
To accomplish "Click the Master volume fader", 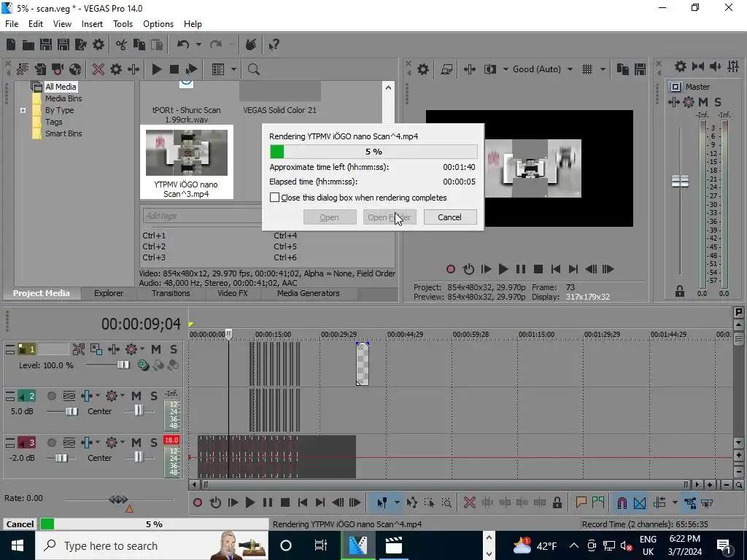I will [680, 182].
